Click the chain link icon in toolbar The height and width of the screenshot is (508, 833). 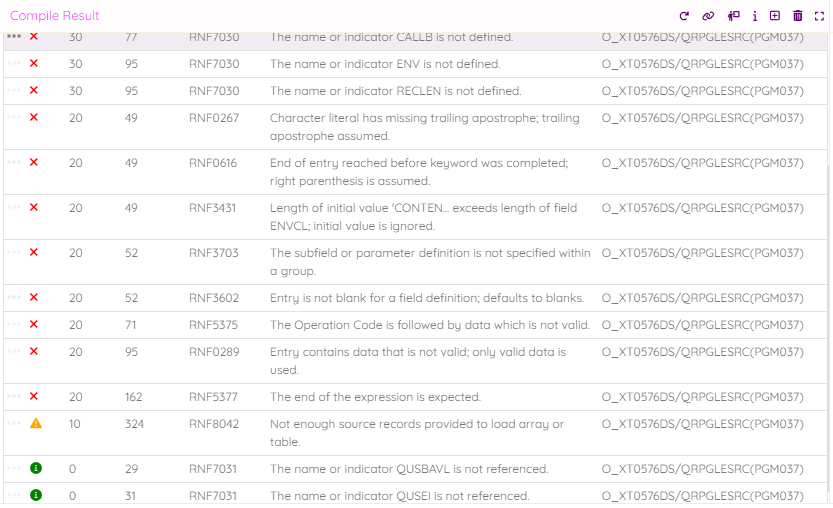708,16
